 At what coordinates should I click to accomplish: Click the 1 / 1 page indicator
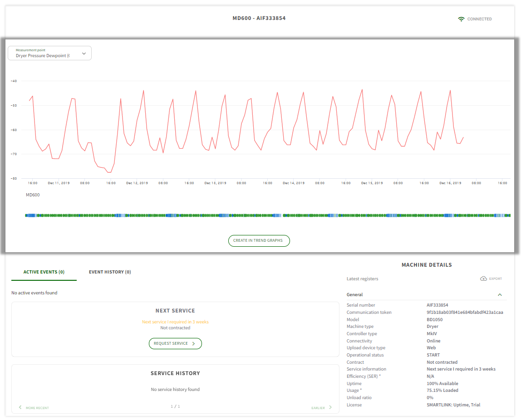point(175,406)
